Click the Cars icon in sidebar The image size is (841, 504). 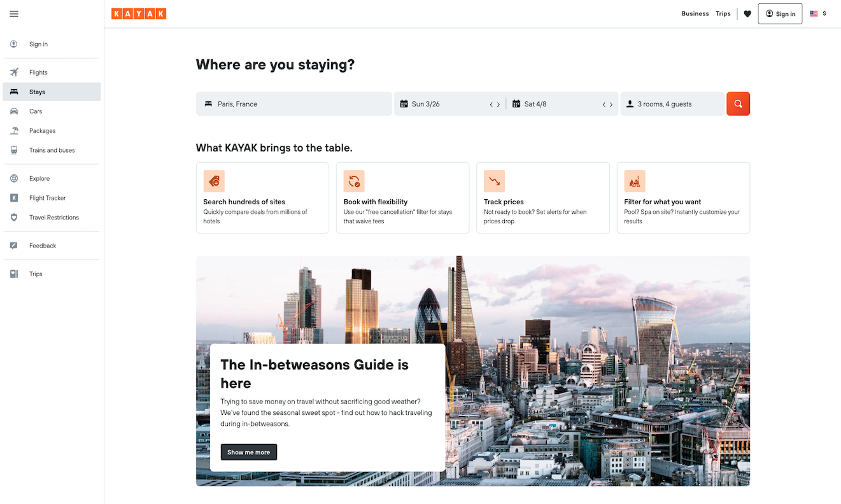coord(14,111)
